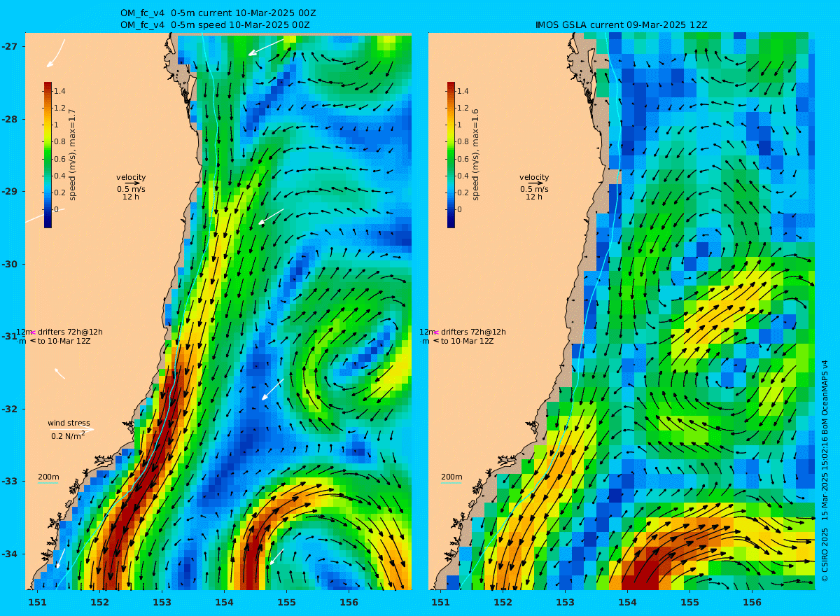840x616 pixels.
Task: Click the 155 longitude label under left map
Action: point(286,602)
